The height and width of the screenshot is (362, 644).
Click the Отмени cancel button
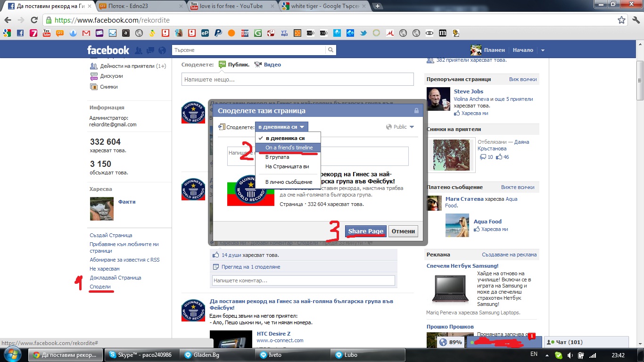pos(403,231)
